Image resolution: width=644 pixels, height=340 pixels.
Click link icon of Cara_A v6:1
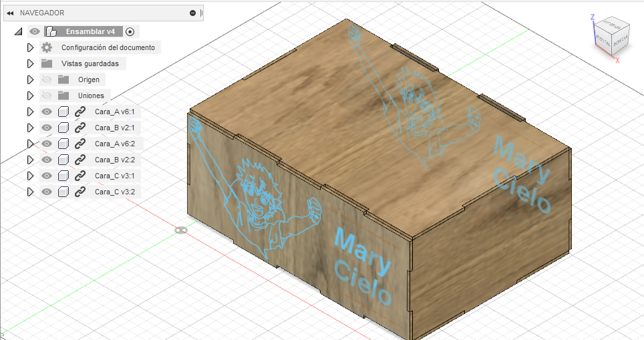79,112
